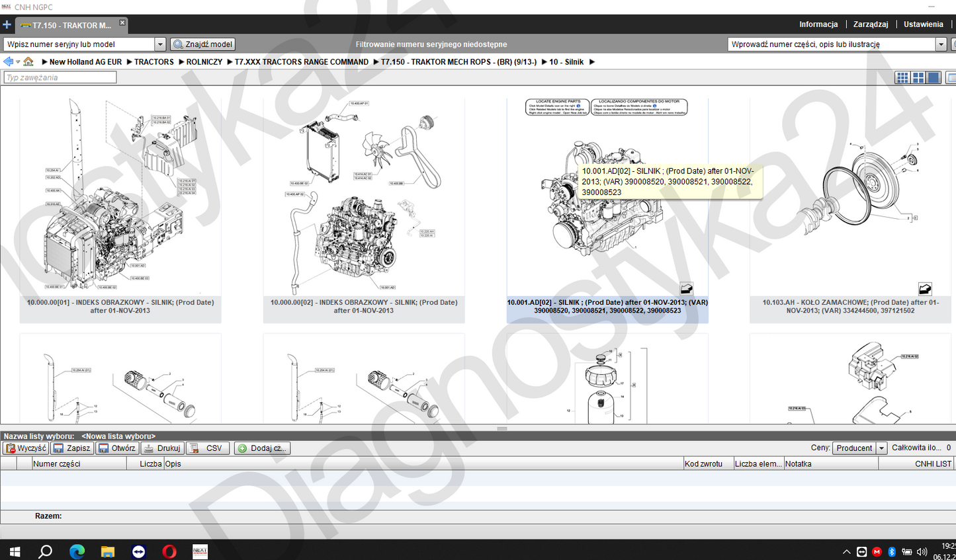Print the list using Drukuj
956x560 pixels.
pyautogui.click(x=162, y=448)
